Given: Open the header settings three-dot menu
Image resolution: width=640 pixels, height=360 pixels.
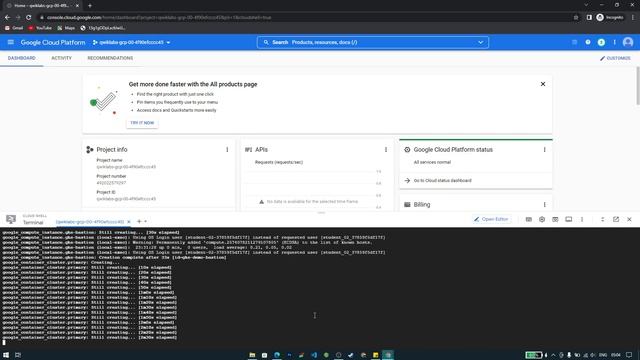Looking at the screenshot, I should [x=614, y=42].
